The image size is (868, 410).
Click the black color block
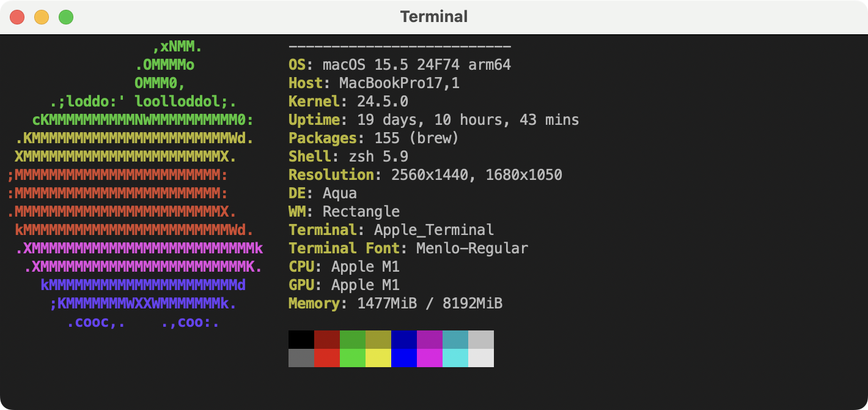301,340
